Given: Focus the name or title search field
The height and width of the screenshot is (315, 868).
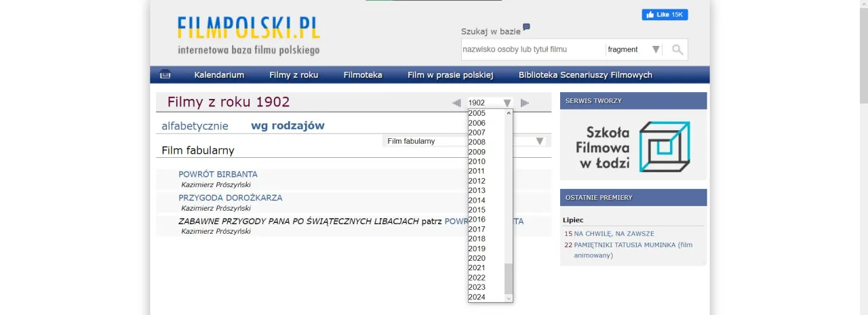Looking at the screenshot, I should [x=532, y=49].
